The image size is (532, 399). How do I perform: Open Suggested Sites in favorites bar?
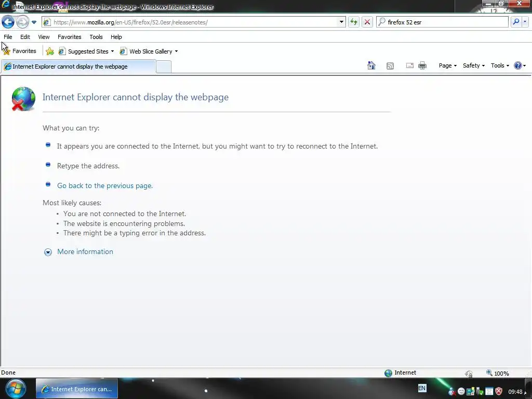(86, 51)
